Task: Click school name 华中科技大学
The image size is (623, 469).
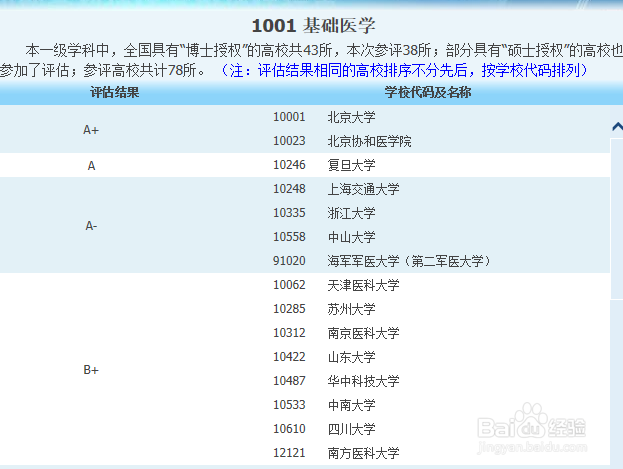Action: (x=363, y=381)
